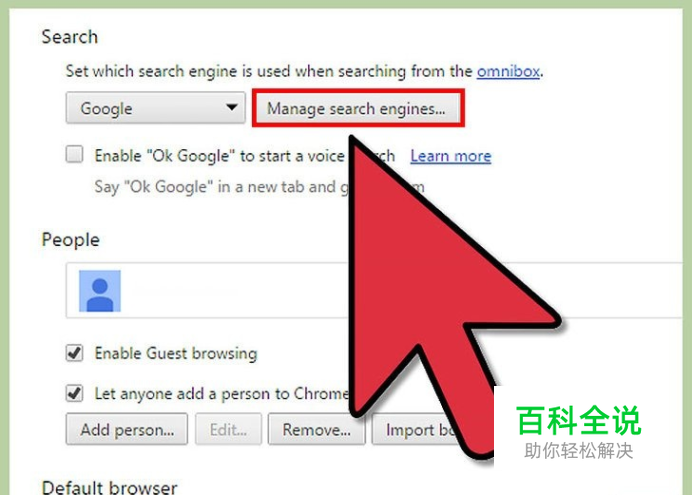Click the Default browser heading

[109, 487]
